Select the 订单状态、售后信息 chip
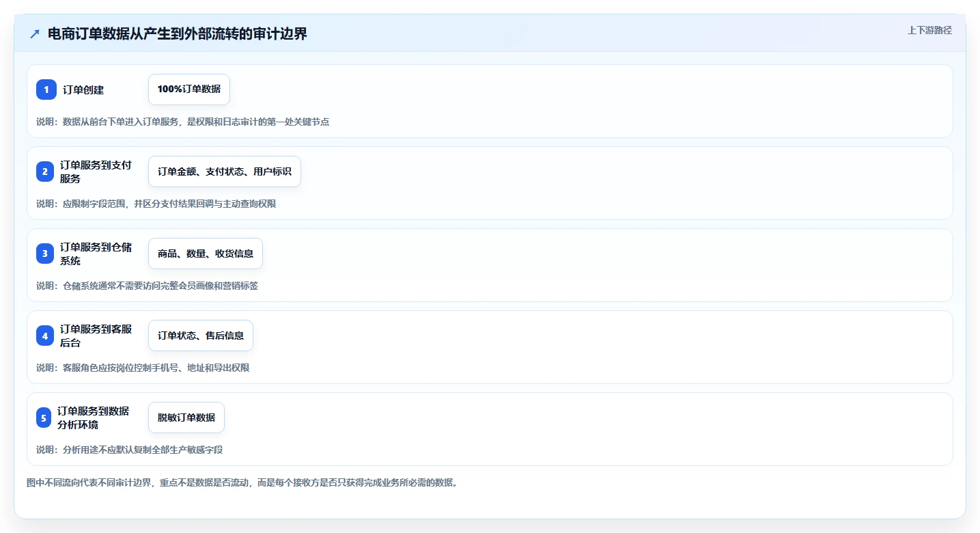 (201, 336)
